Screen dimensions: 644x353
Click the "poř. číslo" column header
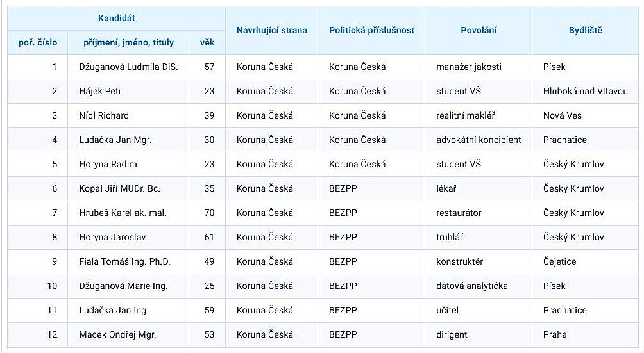[x=38, y=43]
